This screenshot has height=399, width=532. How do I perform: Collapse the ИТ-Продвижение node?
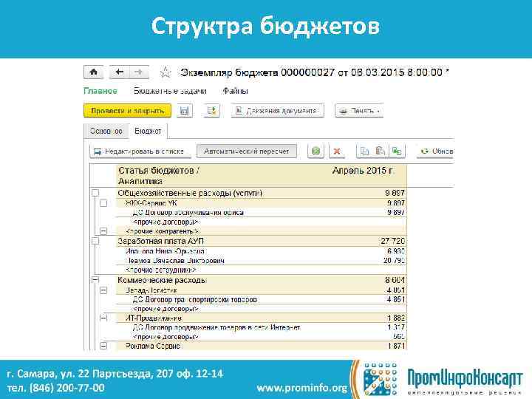pos(103,318)
